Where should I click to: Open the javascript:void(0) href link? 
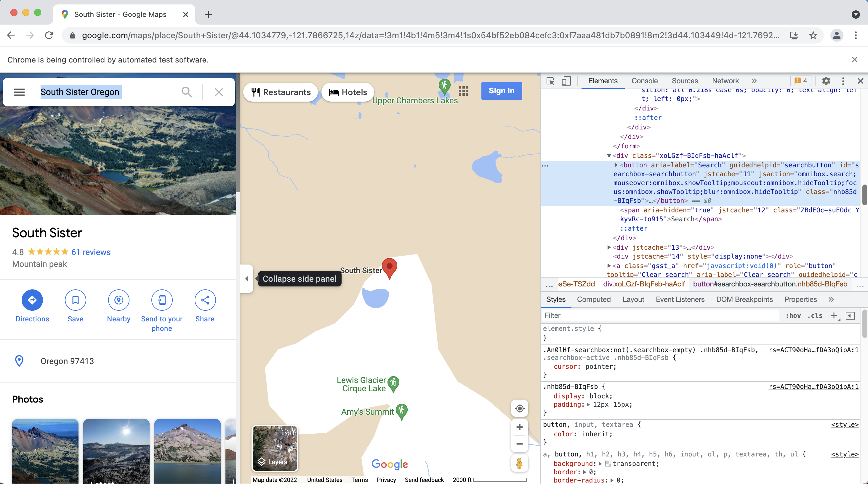tap(742, 266)
